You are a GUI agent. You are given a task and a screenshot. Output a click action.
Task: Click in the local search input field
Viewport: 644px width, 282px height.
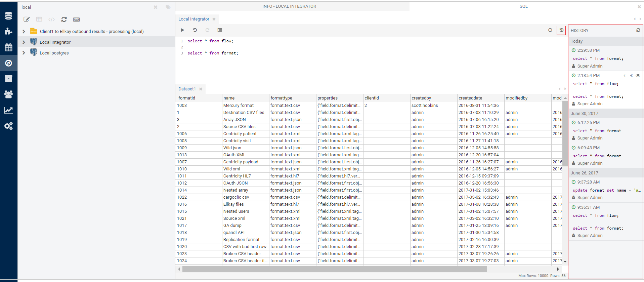pos(86,7)
